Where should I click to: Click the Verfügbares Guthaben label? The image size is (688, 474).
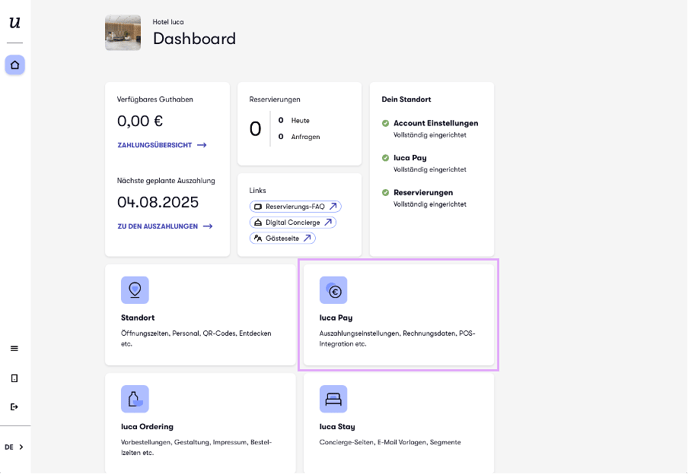[155, 100]
